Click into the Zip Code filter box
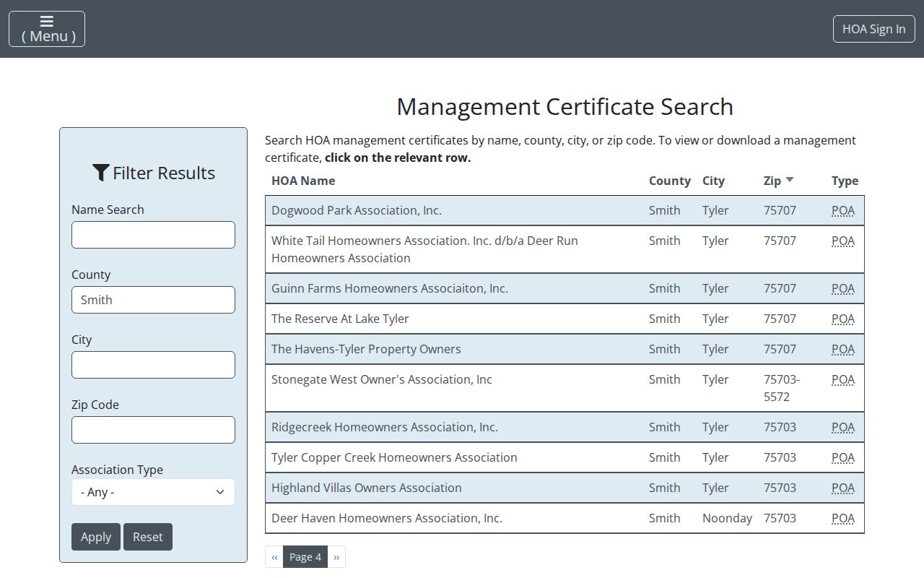Screen dimensions: 924x578 [x=153, y=430]
